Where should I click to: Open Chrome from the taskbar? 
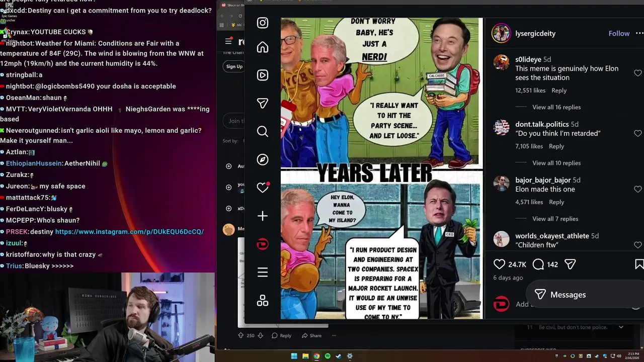click(x=316, y=356)
